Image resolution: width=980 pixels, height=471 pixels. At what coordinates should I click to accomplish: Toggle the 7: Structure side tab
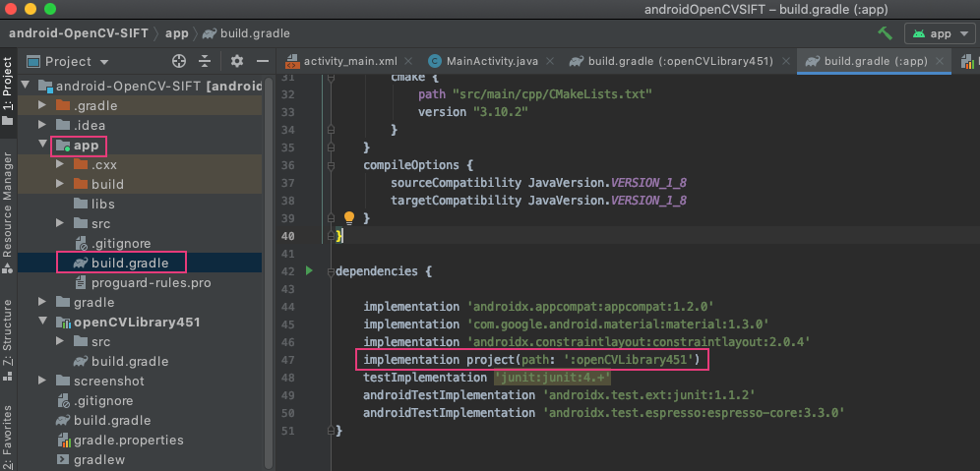tap(8, 339)
